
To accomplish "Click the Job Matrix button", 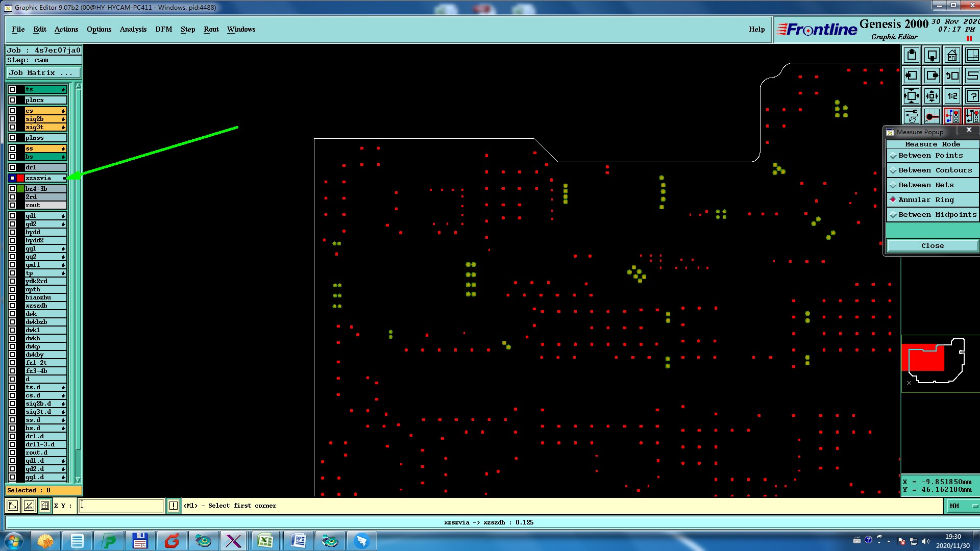I will coord(43,73).
